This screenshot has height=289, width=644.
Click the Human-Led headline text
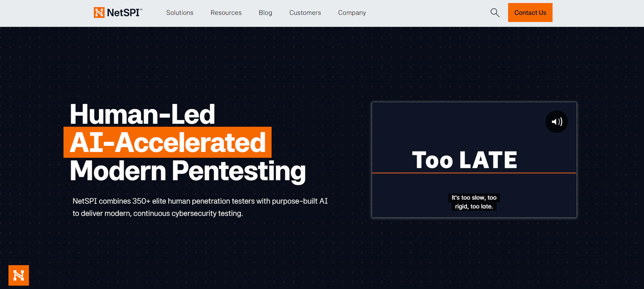click(142, 114)
